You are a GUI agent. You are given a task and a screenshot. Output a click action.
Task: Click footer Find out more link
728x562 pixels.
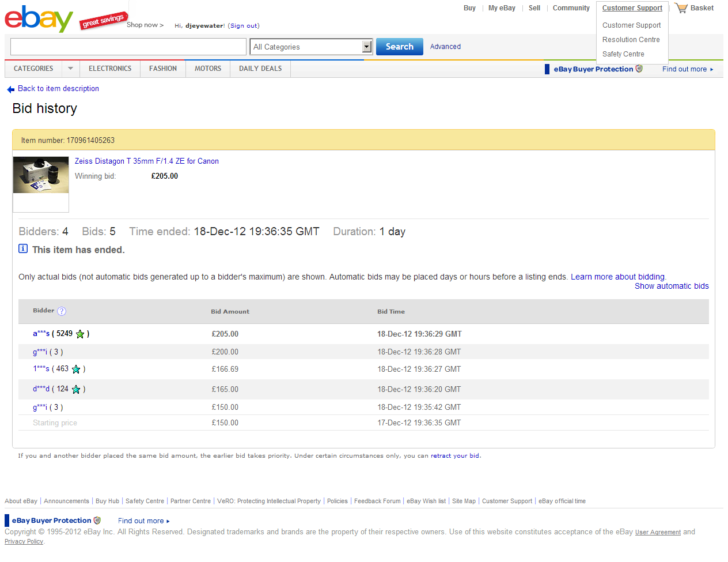point(143,521)
